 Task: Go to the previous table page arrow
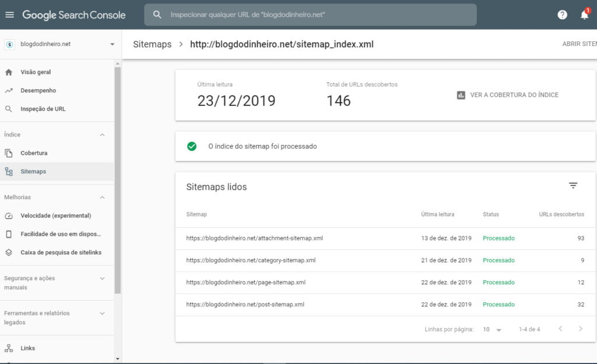[560, 328]
